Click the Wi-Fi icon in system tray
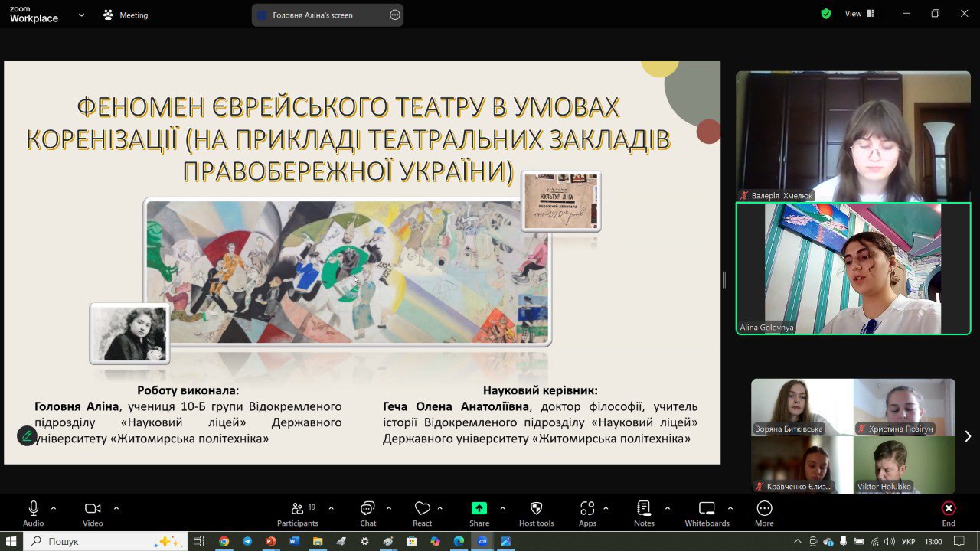This screenshot has height=551, width=980. pos(874,541)
